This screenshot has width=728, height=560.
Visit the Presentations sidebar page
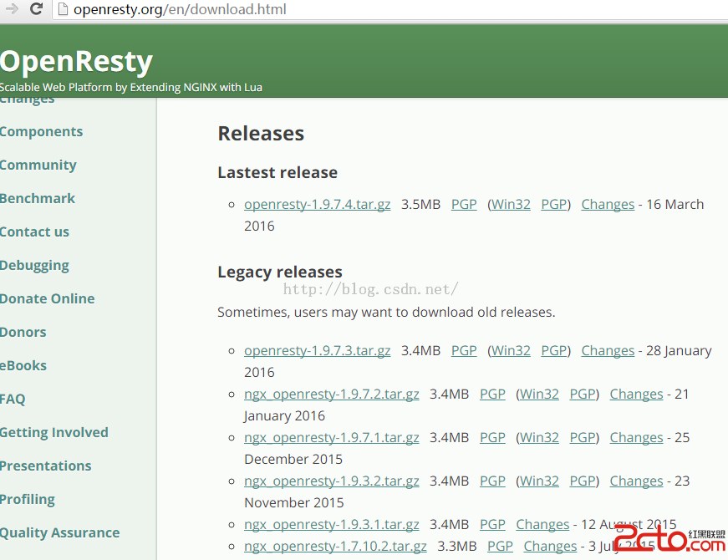(x=45, y=466)
